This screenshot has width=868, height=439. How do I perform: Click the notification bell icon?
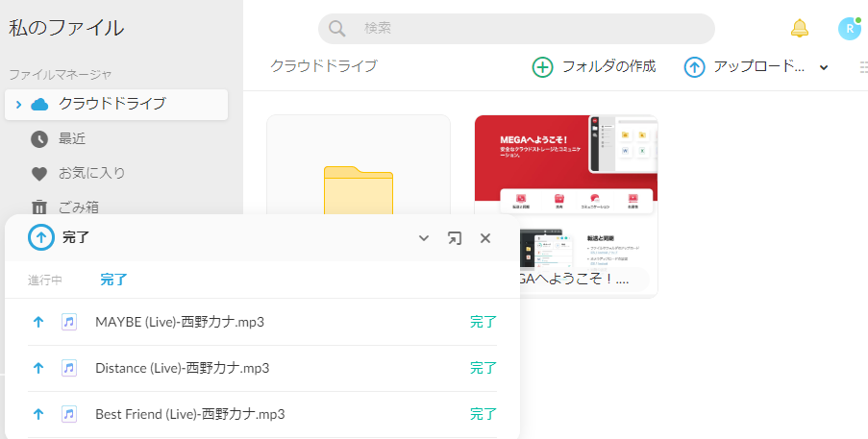point(799,29)
